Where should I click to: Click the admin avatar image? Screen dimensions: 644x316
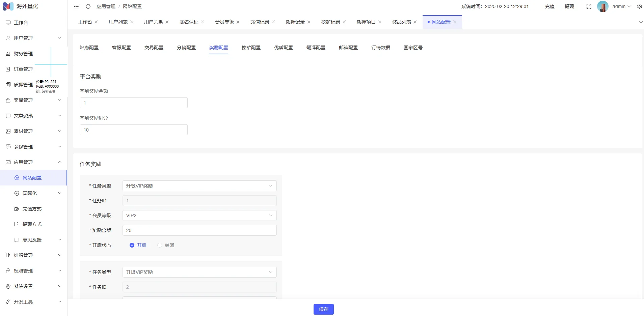coord(602,6)
